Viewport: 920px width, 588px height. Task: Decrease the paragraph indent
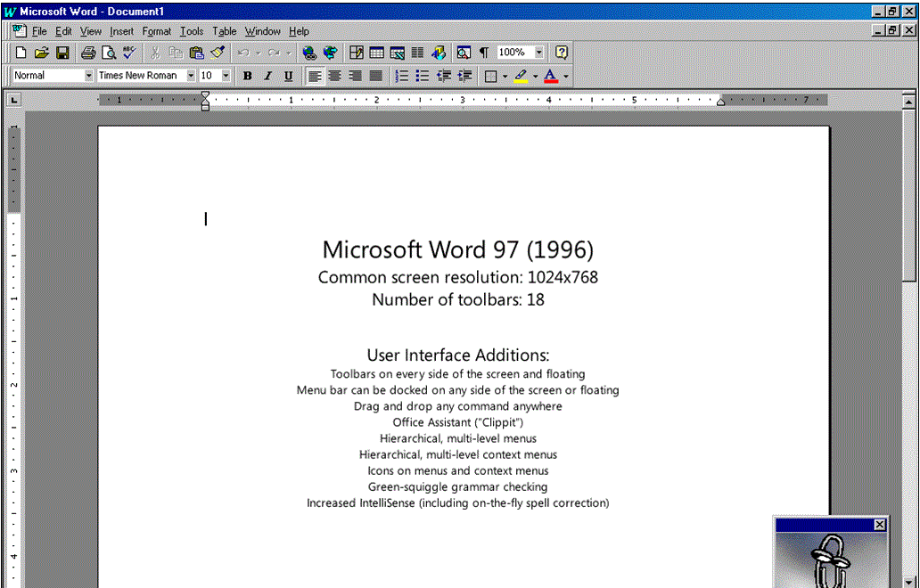pos(444,76)
